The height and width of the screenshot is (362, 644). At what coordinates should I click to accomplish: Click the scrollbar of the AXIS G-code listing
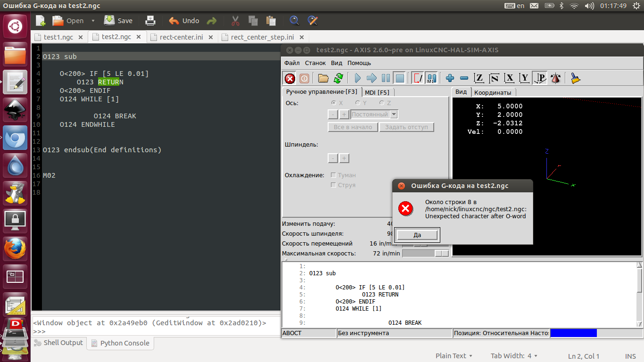tap(639, 294)
